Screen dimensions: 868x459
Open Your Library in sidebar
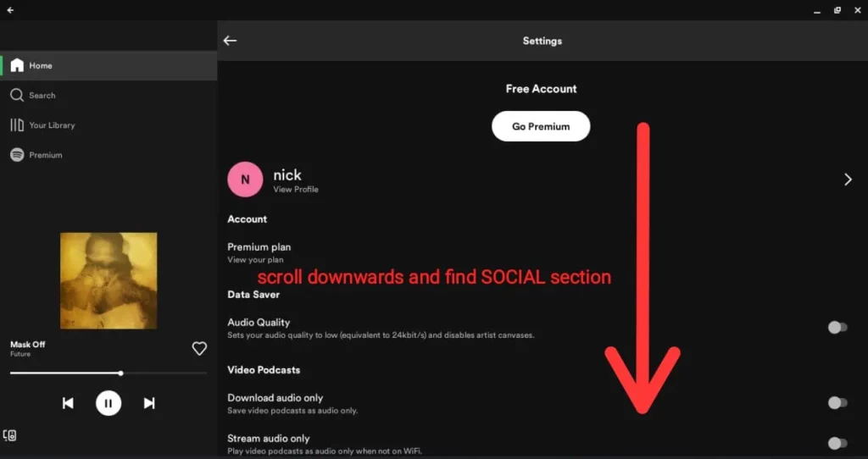click(x=108, y=125)
